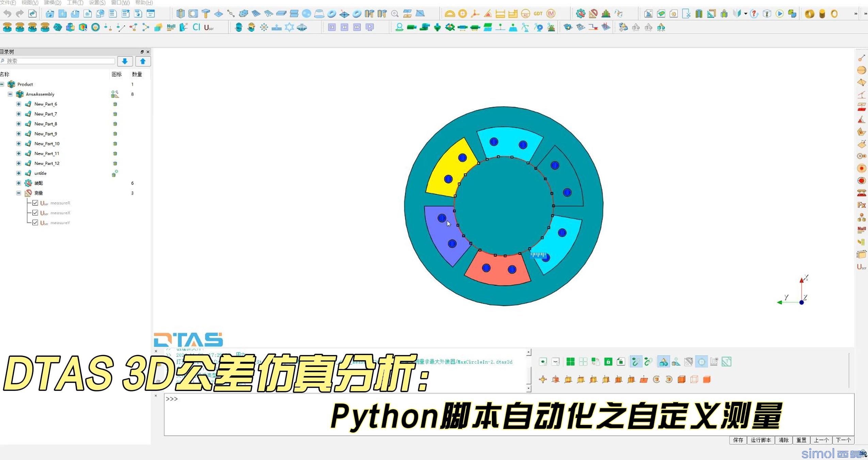Expand the New_Part_7 tree node

pos(19,114)
